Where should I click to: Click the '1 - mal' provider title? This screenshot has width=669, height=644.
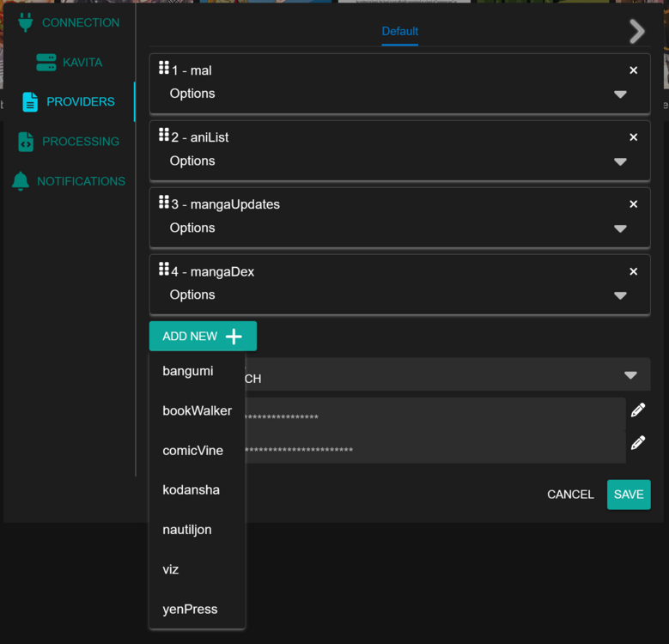coord(192,70)
